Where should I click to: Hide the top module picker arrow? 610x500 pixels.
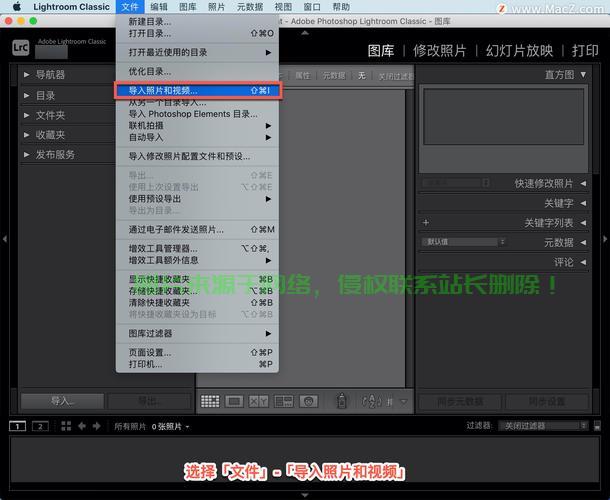click(305, 33)
